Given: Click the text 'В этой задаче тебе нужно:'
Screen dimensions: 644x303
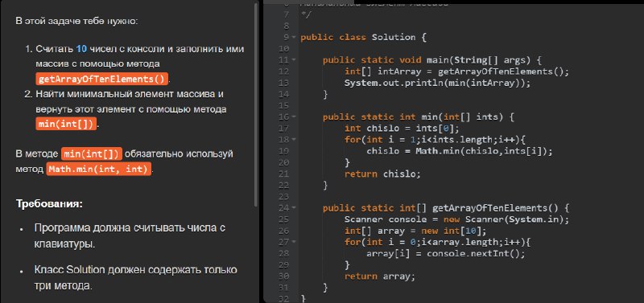Looking at the screenshot, I should [76, 21].
